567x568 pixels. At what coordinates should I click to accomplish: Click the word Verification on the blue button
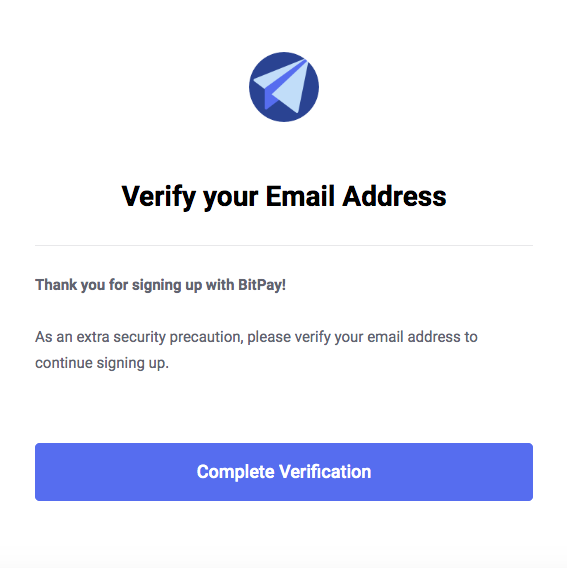pos(325,472)
